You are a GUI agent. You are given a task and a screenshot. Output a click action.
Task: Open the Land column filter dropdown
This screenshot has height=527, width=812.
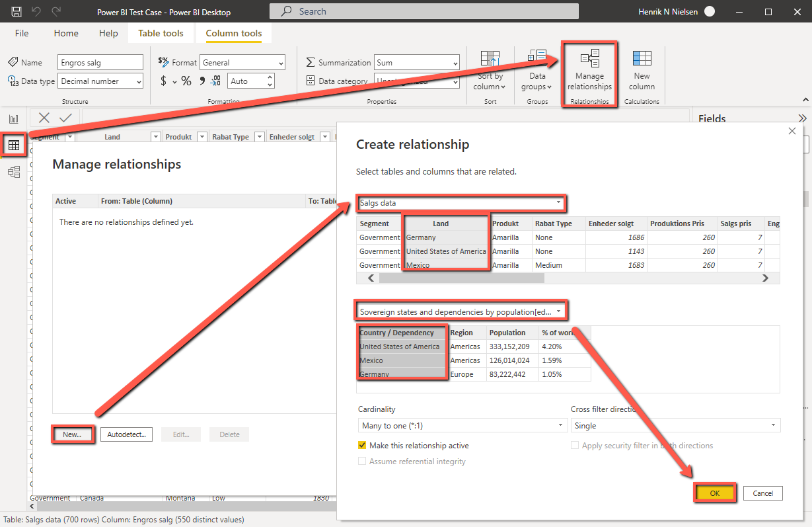coord(156,137)
